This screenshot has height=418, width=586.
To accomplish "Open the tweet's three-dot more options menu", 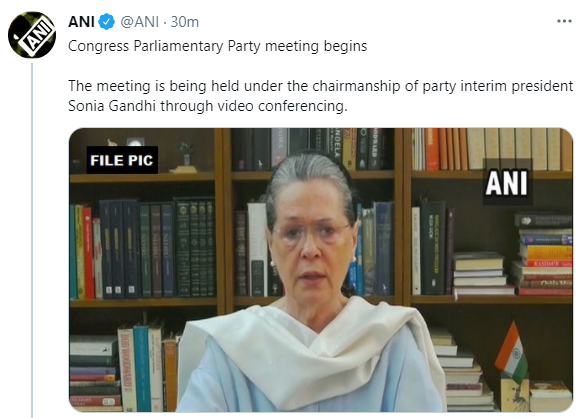I will click(x=564, y=21).
